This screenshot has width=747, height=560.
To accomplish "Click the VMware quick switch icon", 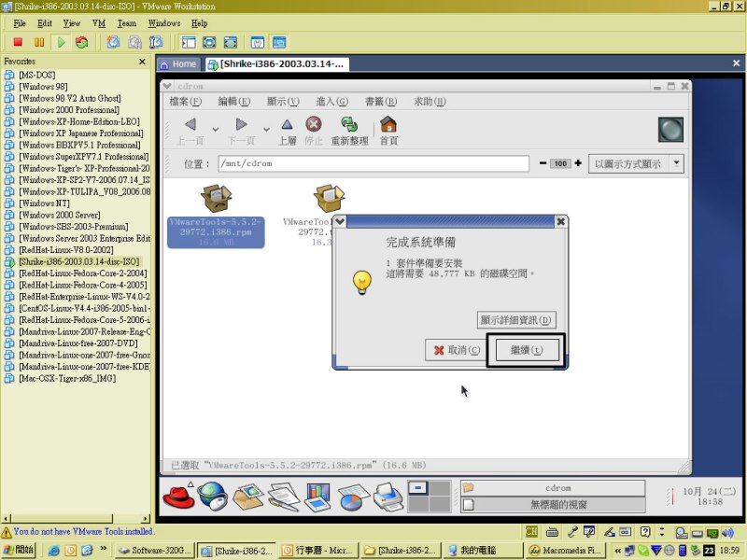I will coord(231,42).
